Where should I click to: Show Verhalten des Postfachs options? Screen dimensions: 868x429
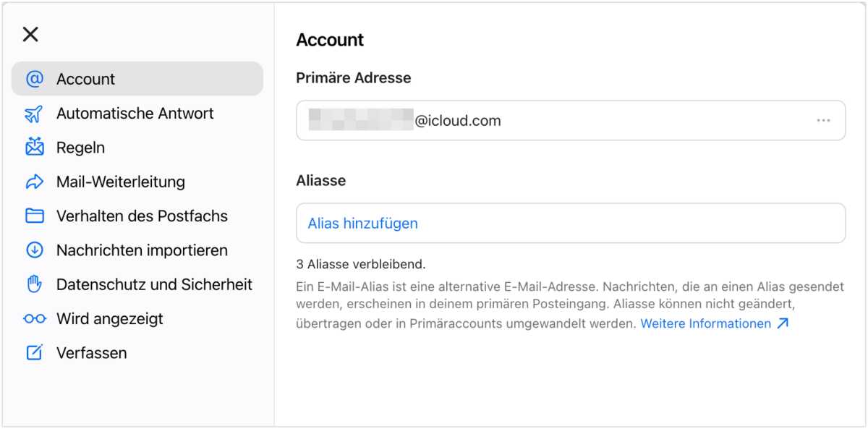(142, 216)
